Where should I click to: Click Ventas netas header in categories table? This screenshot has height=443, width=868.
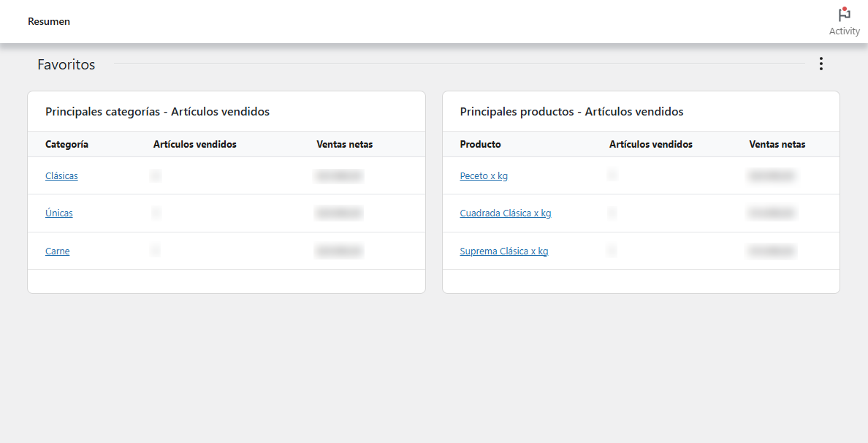point(344,145)
